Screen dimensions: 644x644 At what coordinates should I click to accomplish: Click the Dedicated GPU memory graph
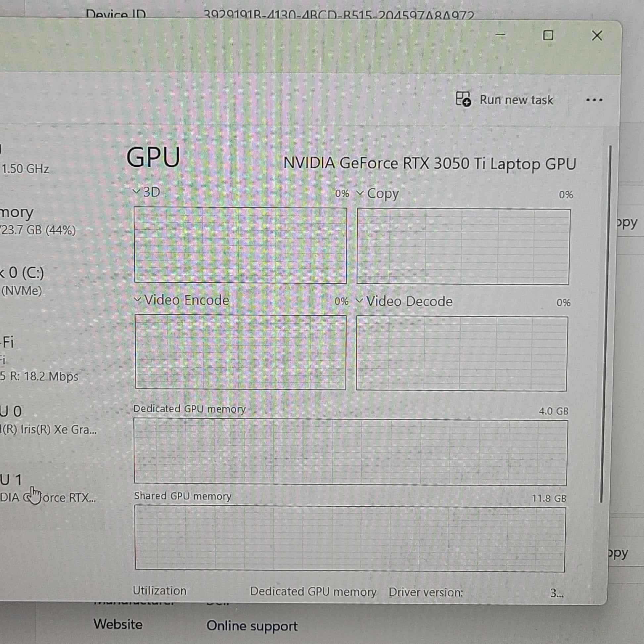pyautogui.click(x=351, y=452)
